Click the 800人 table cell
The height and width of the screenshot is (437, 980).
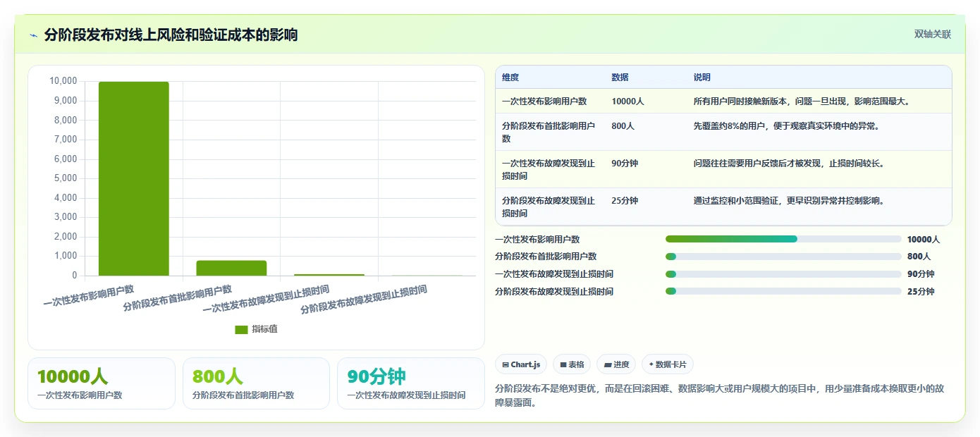coord(623,126)
